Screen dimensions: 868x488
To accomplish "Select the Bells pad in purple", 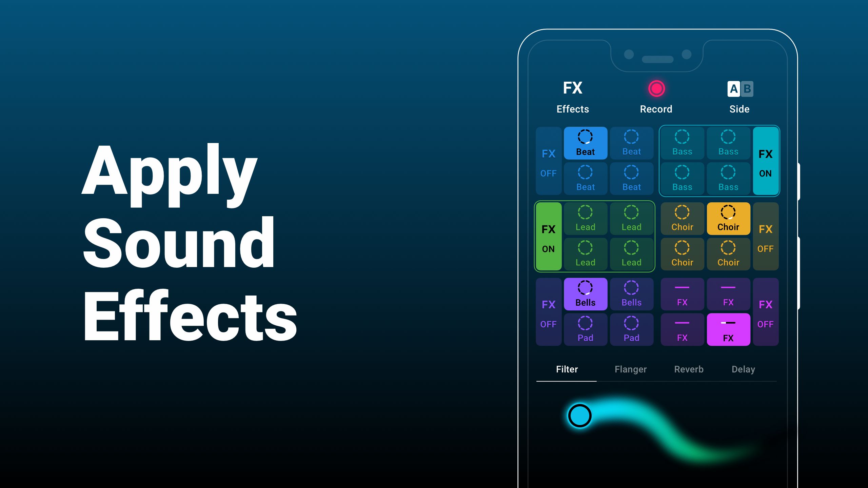I will 586,294.
